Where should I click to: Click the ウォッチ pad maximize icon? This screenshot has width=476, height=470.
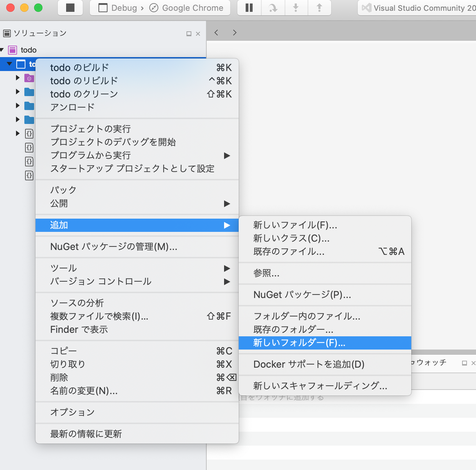pos(464,363)
